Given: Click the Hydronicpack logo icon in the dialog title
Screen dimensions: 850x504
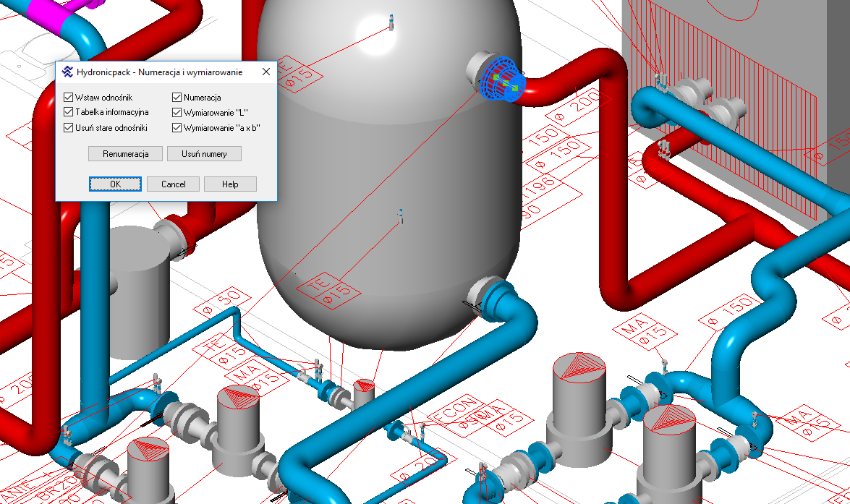Looking at the screenshot, I should coord(68,72).
